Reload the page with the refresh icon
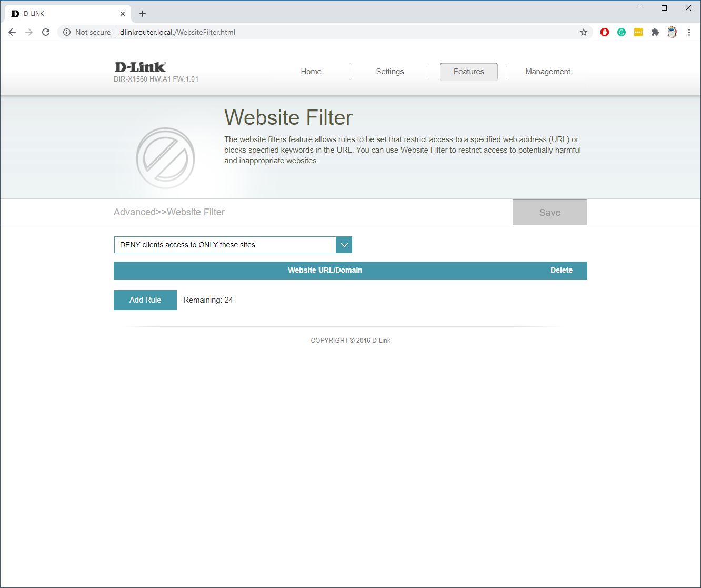Screen dimensions: 701x588 [46, 32]
